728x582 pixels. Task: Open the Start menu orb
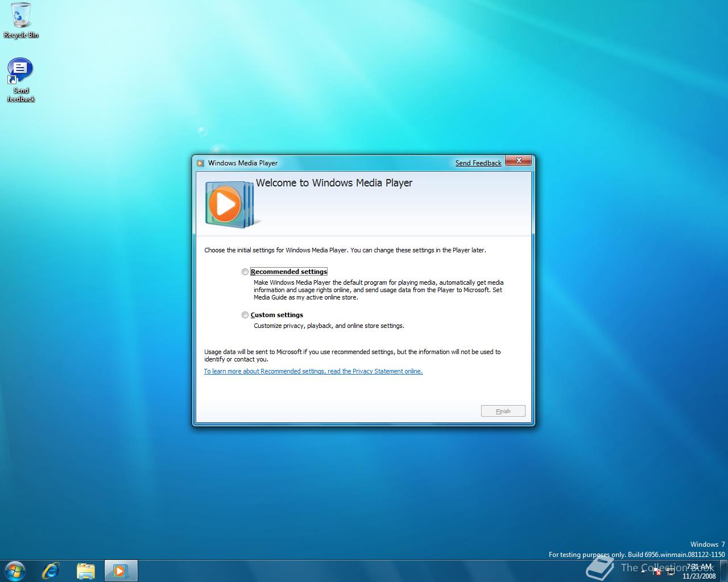pyautogui.click(x=15, y=571)
